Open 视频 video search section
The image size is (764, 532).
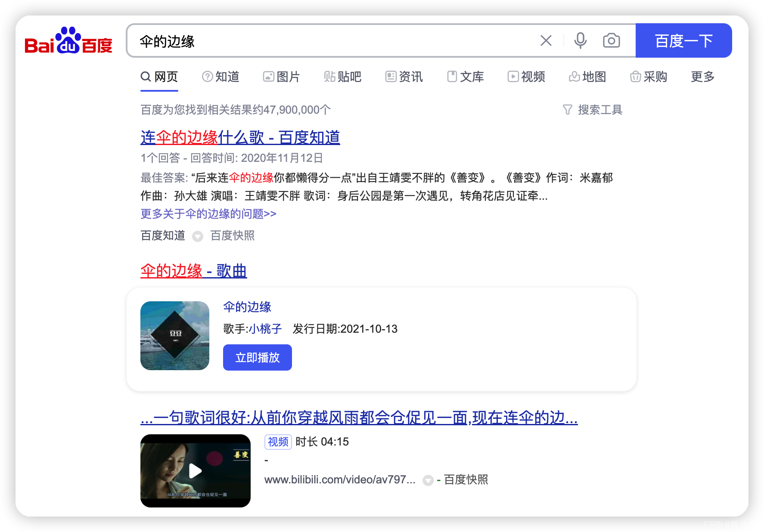coord(526,77)
